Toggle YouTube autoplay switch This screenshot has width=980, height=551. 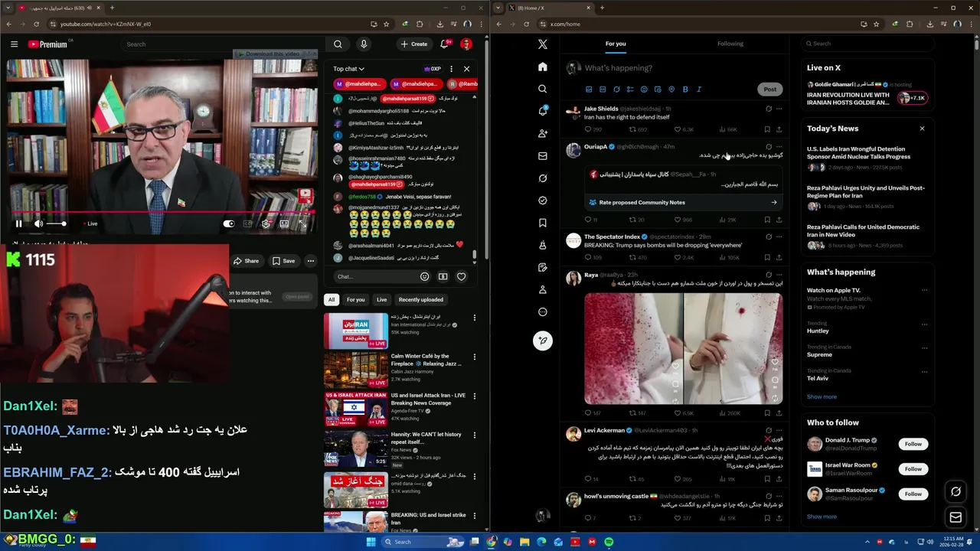click(228, 223)
